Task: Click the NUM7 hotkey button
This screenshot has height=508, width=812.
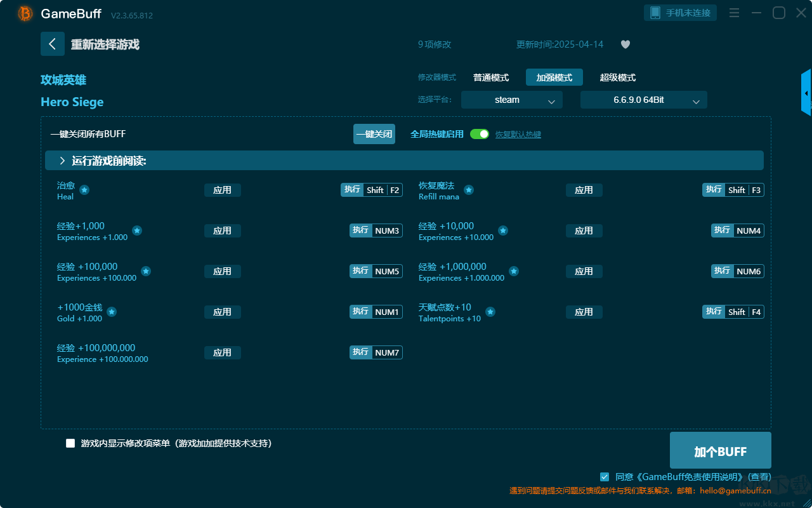Action: (376, 352)
